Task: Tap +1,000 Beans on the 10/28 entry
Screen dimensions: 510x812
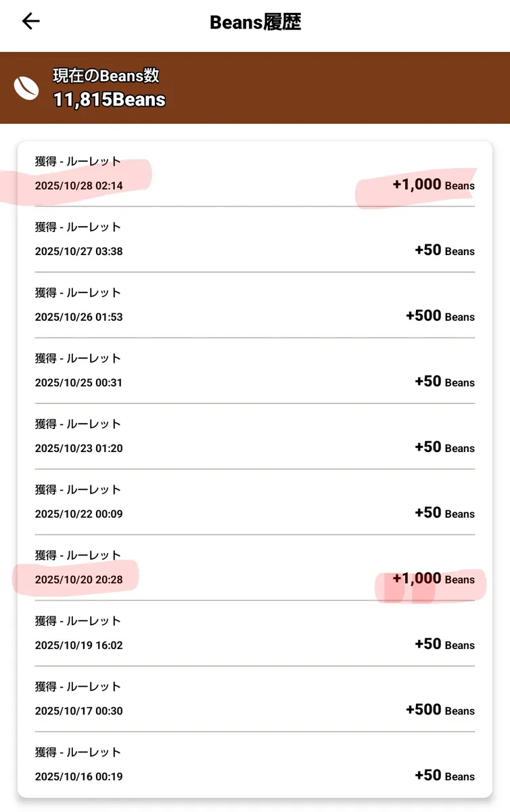Action: pos(433,185)
